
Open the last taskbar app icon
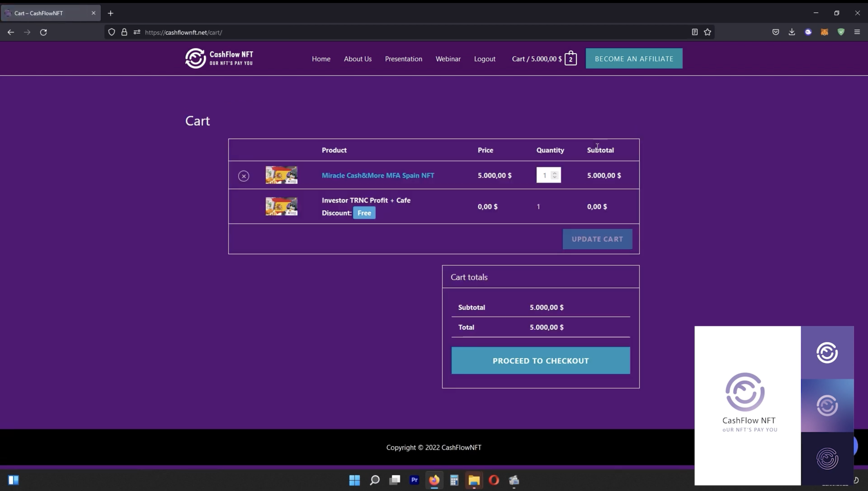point(514,480)
